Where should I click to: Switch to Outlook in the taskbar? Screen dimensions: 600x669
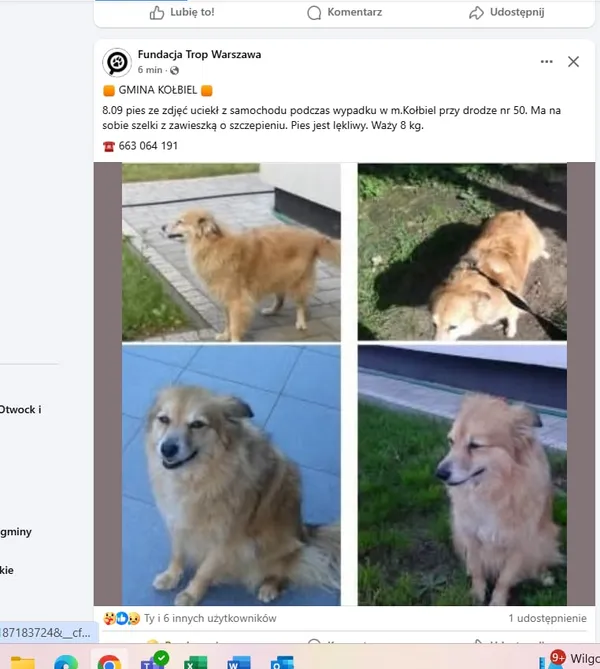[282, 663]
